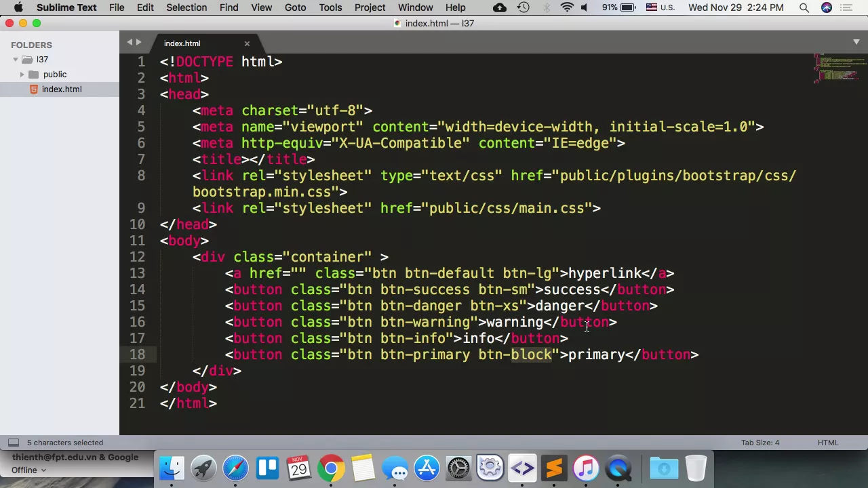The height and width of the screenshot is (488, 868).
Task: Switch to Sublime Text in the dock
Action: click(x=554, y=468)
